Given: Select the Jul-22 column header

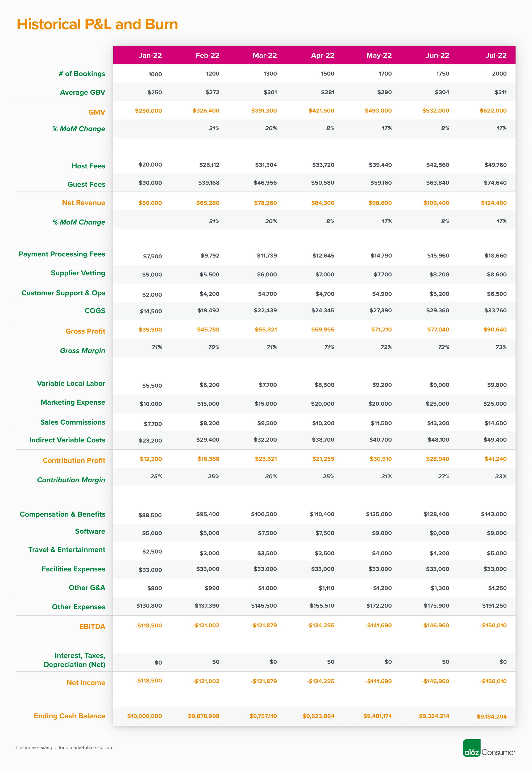Looking at the screenshot, I should point(496,55).
